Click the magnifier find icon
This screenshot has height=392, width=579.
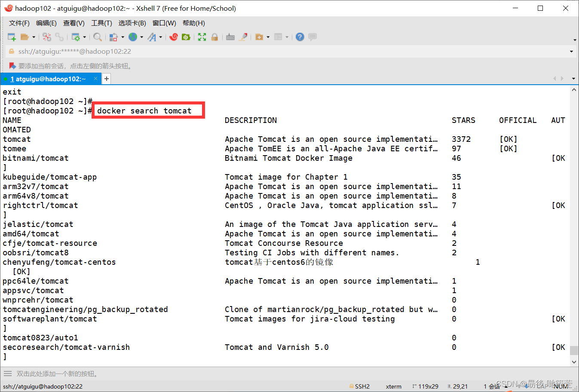tap(98, 37)
